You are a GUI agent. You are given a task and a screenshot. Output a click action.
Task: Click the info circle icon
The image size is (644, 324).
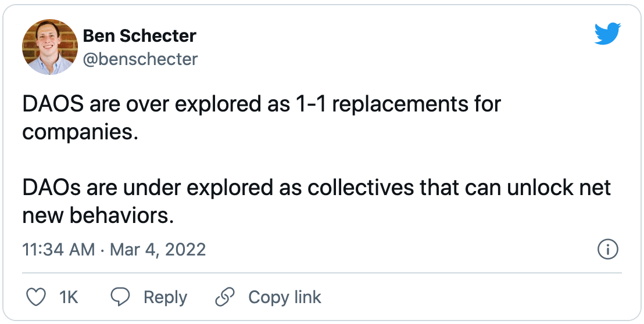pyautogui.click(x=607, y=250)
